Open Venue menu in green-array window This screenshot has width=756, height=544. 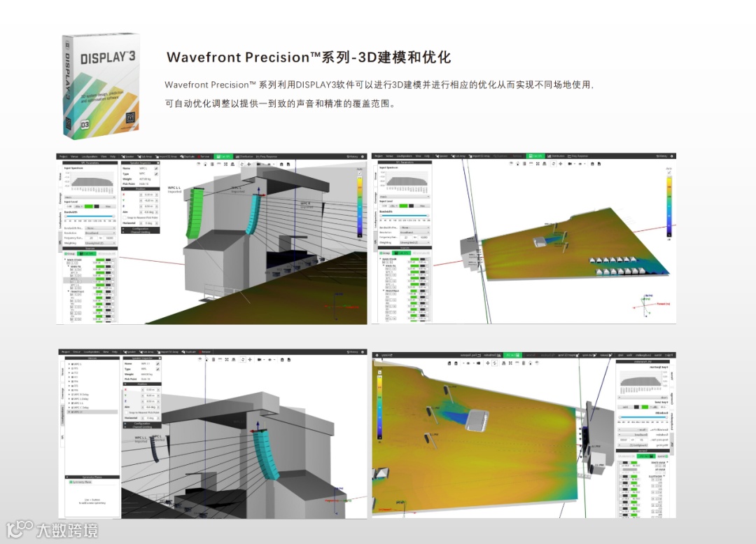coord(74,157)
